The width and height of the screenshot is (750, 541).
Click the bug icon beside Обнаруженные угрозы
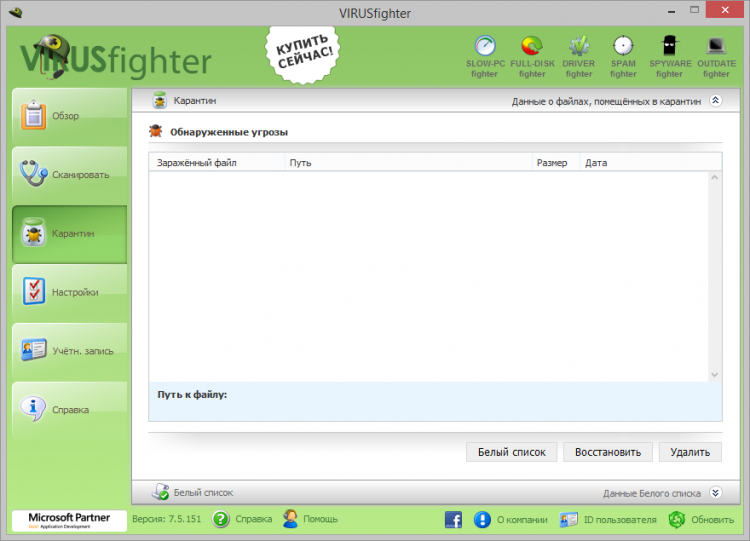155,131
